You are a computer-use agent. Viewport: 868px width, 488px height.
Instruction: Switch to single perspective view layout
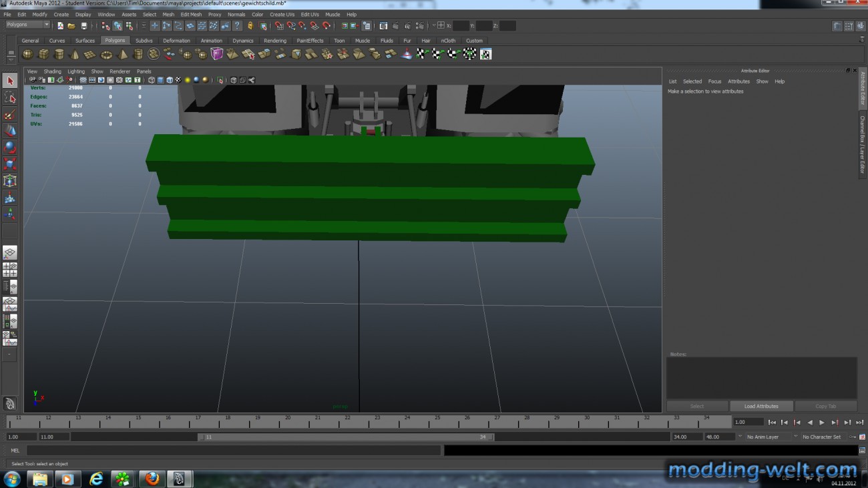(10, 253)
